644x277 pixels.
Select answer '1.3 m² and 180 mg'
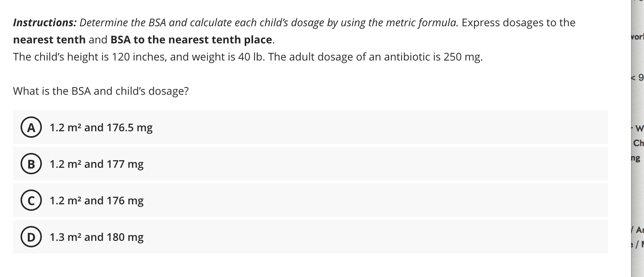click(x=96, y=237)
